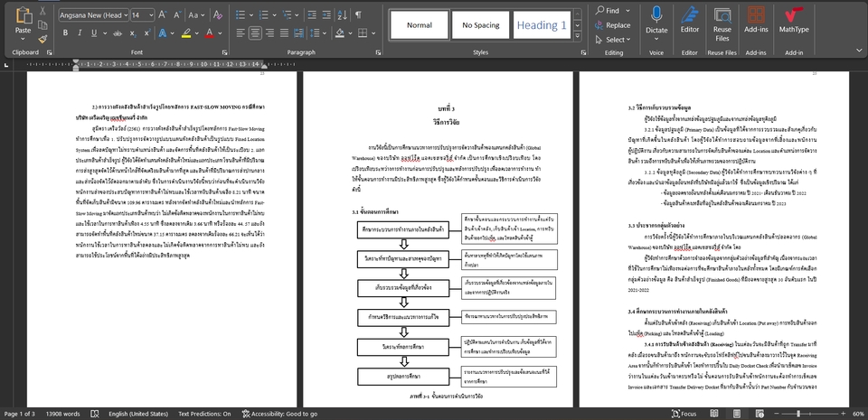Enable Focus mode
Image resolution: width=868 pixels, height=420 pixels.
[x=684, y=414]
